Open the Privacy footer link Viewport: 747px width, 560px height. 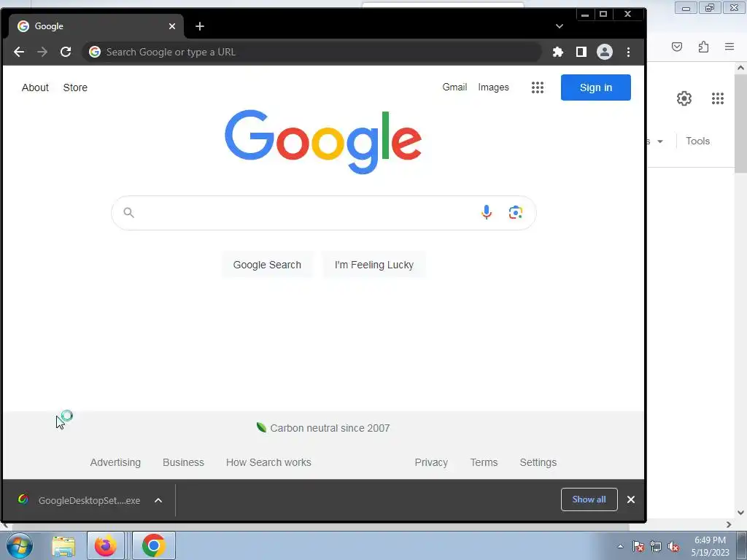(431, 462)
